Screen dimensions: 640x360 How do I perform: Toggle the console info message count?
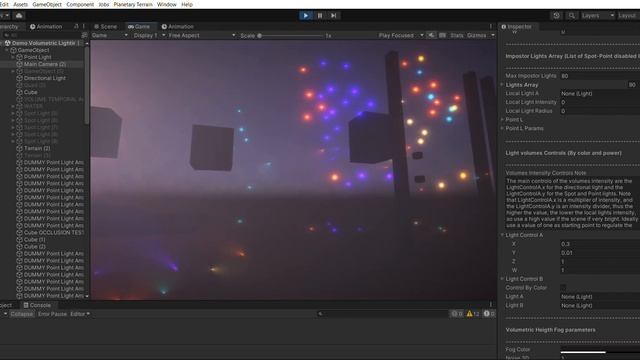[457, 314]
